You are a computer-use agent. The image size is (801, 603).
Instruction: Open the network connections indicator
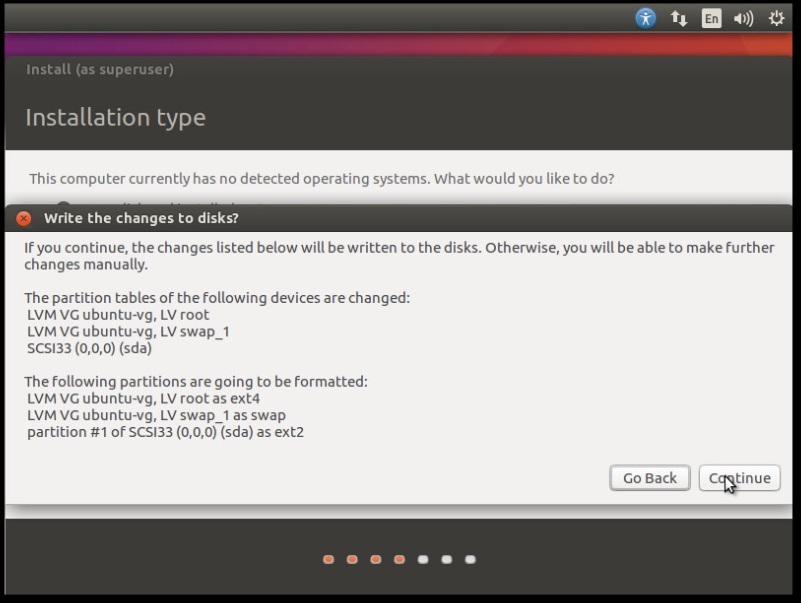tap(679, 19)
